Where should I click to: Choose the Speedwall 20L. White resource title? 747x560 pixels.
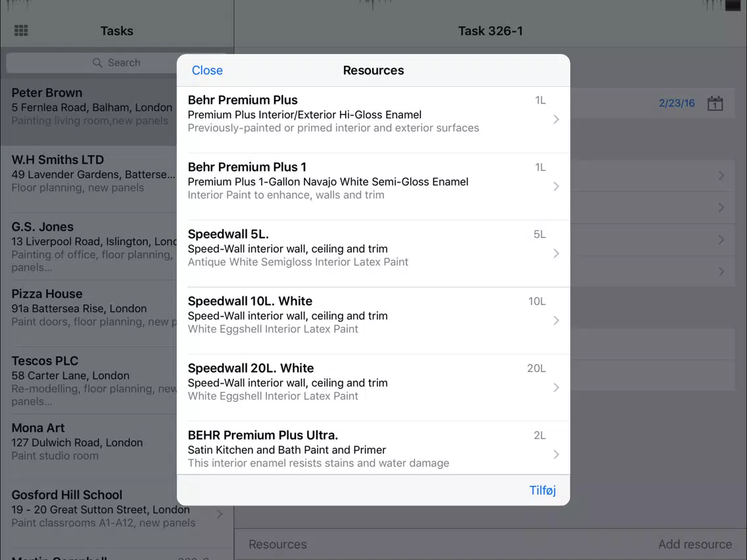point(251,368)
